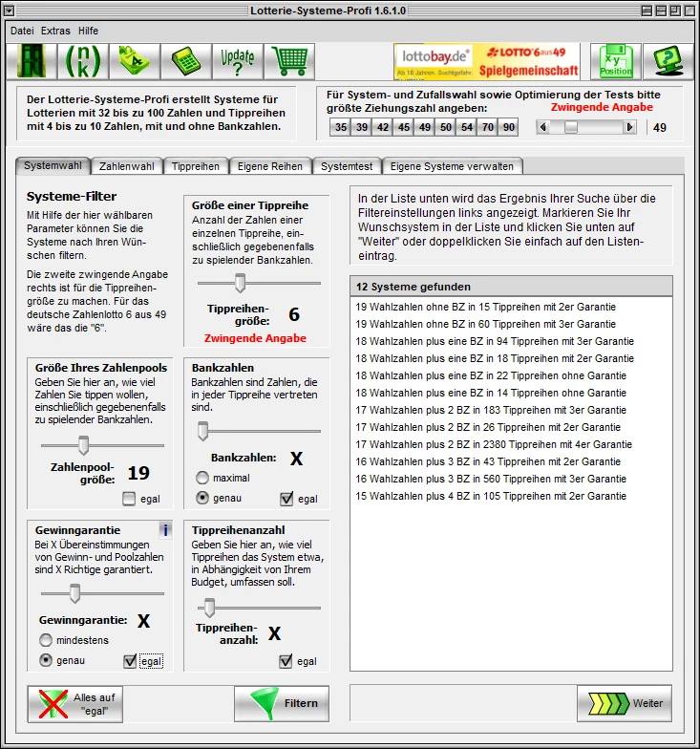Image resolution: width=700 pixels, height=749 pixels.
Task: Click the Weiter button
Action: point(625,703)
